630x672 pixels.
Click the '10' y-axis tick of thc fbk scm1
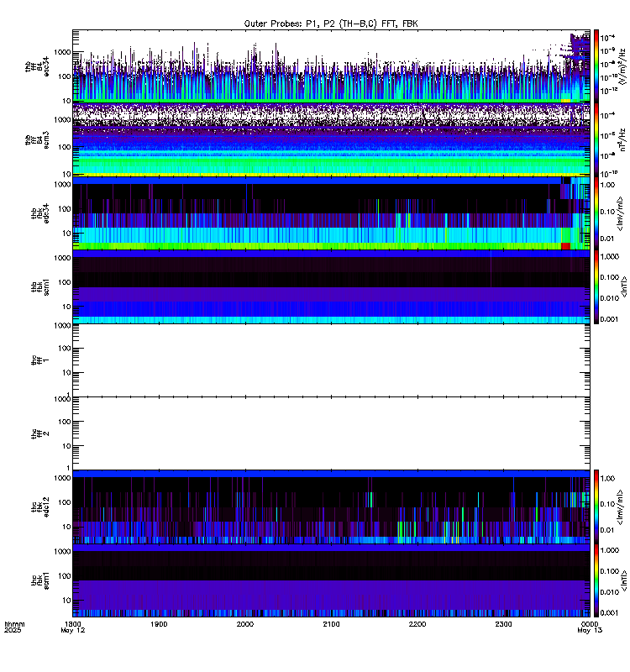pyautogui.click(x=66, y=601)
